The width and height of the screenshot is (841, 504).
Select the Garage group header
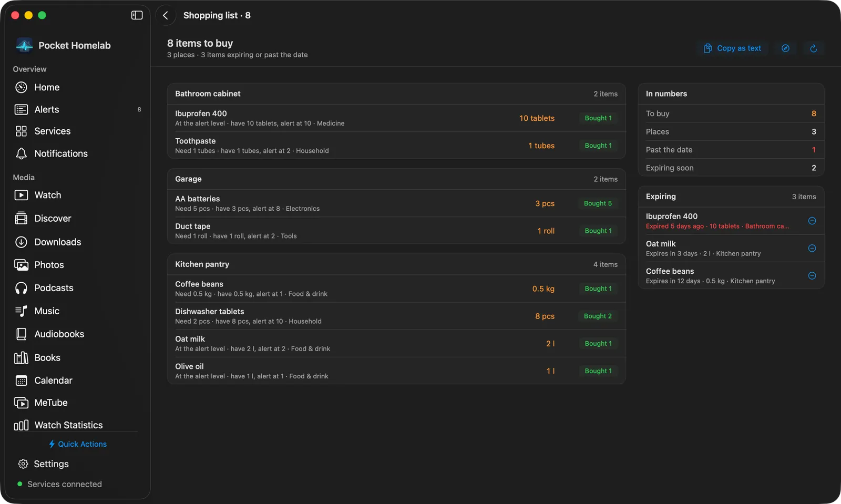click(396, 179)
